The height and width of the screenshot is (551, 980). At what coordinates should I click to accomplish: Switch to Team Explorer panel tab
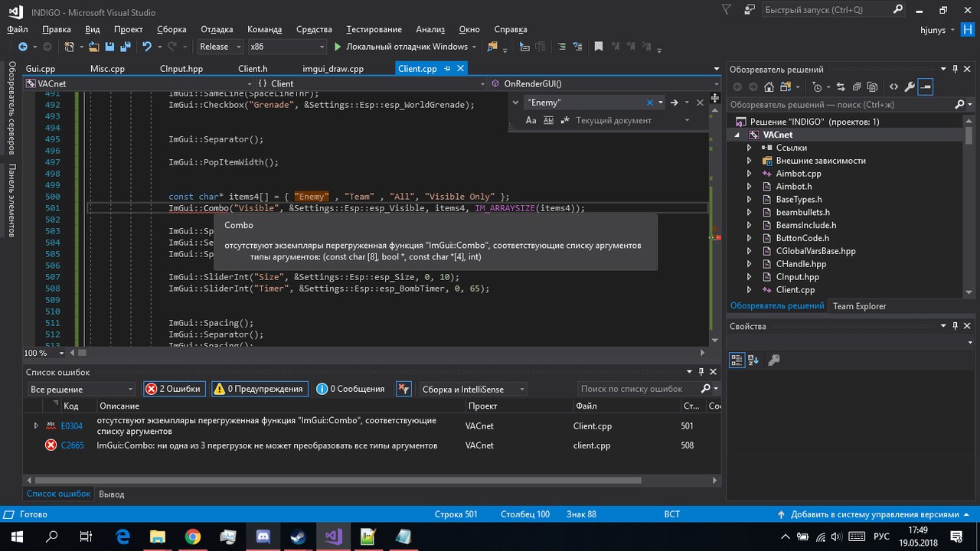point(859,306)
